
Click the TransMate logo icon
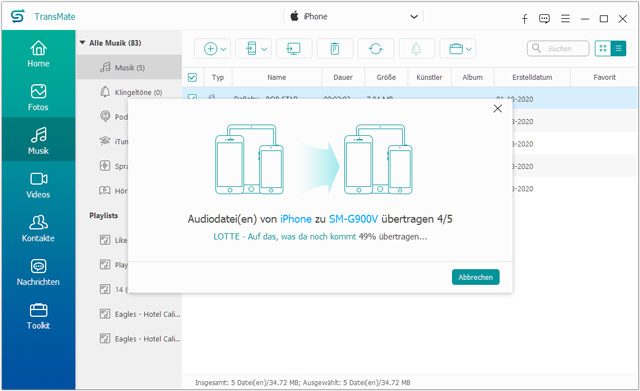(x=18, y=17)
